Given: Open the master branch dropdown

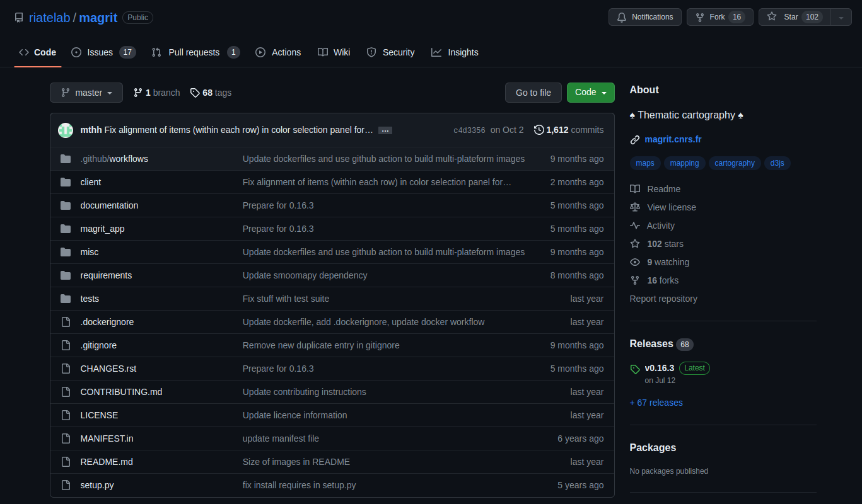Looking at the screenshot, I should [x=86, y=93].
